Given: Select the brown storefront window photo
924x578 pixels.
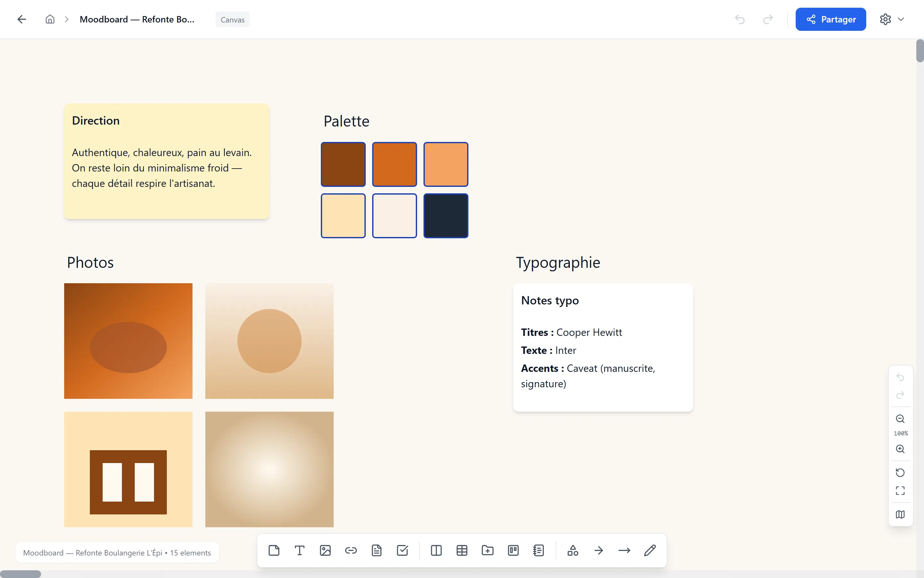Looking at the screenshot, I should pyautogui.click(x=128, y=469).
